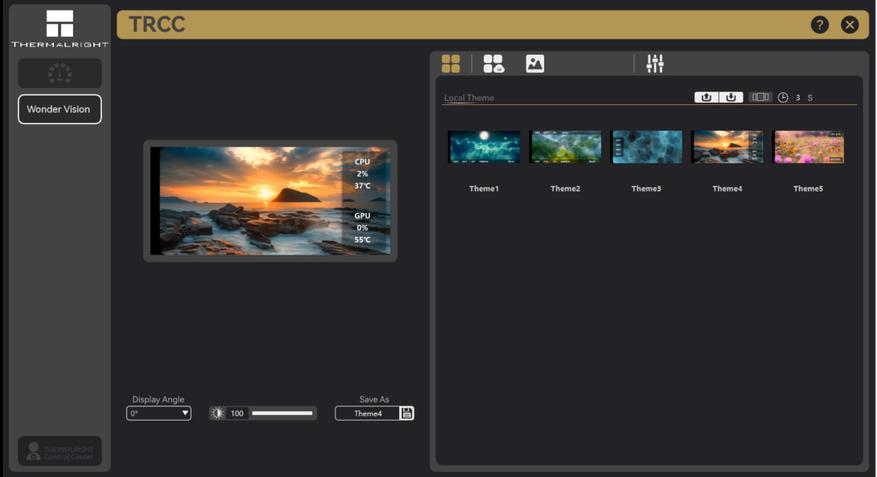
Task: Click the Theme3 label text
Action: tap(647, 188)
